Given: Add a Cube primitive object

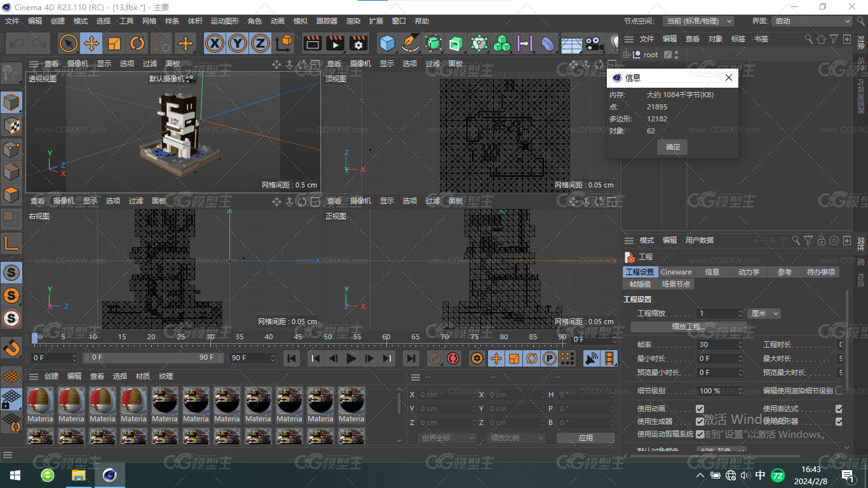Looking at the screenshot, I should [x=388, y=43].
